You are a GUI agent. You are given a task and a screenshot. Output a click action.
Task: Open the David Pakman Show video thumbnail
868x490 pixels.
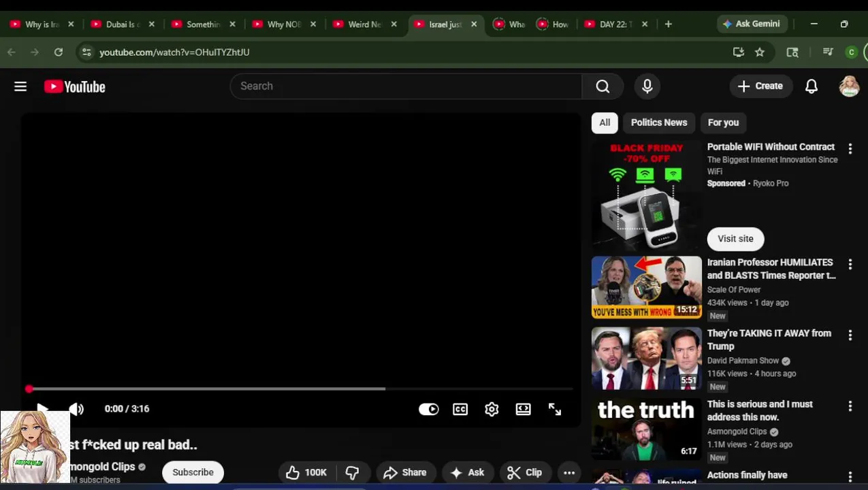coord(646,358)
